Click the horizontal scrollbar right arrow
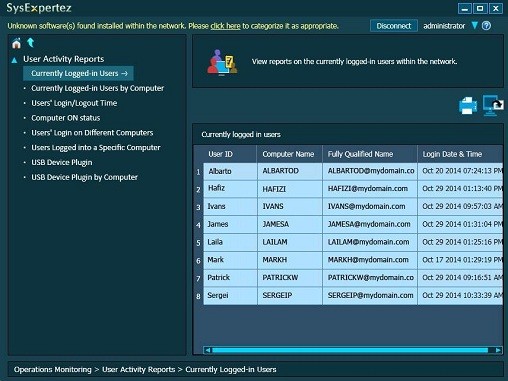Viewport: 508px width, 381px height. click(x=498, y=350)
